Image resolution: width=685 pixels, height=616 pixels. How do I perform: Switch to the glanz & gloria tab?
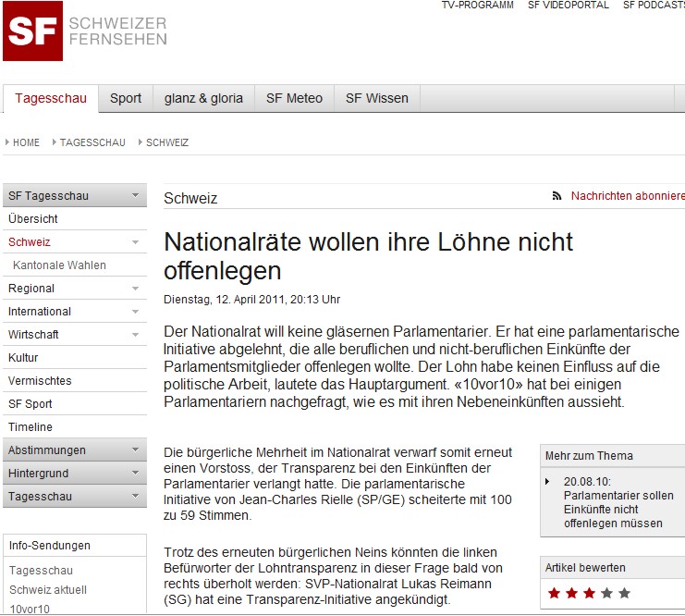(x=203, y=98)
